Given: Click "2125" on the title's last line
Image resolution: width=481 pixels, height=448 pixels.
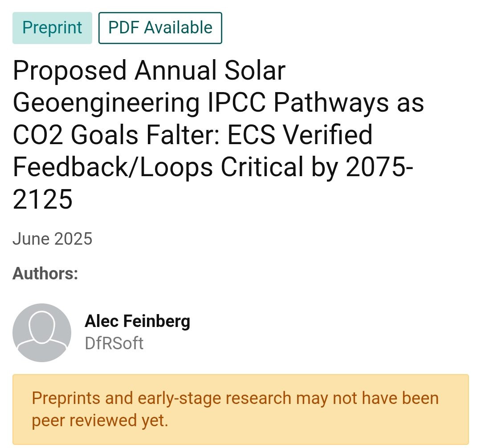Looking at the screenshot, I should [x=42, y=199].
